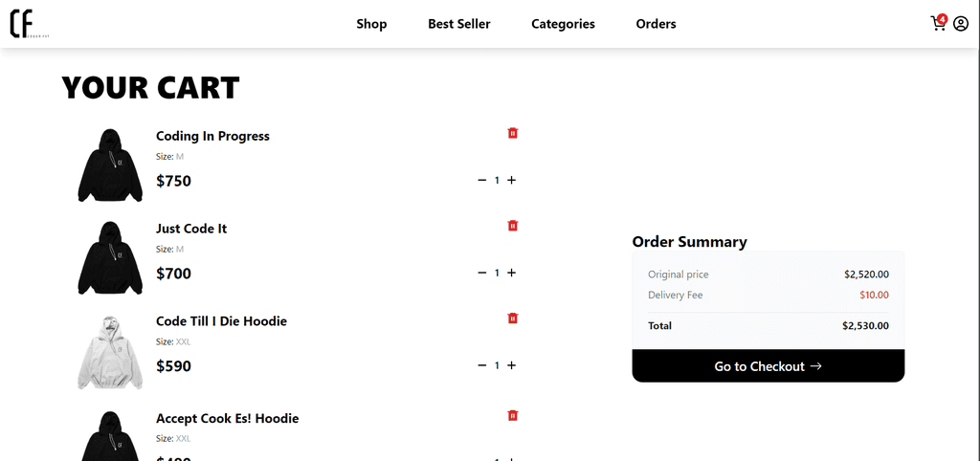Screen dimensions: 980x461
Task: Go to Best Seller page
Action: (x=459, y=24)
